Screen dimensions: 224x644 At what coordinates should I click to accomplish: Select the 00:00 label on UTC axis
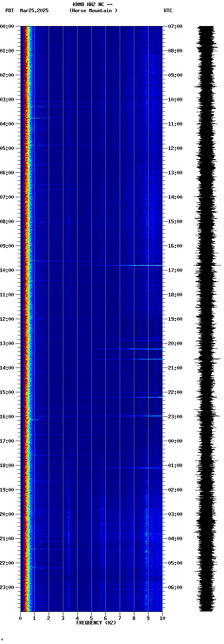[x=175, y=441]
